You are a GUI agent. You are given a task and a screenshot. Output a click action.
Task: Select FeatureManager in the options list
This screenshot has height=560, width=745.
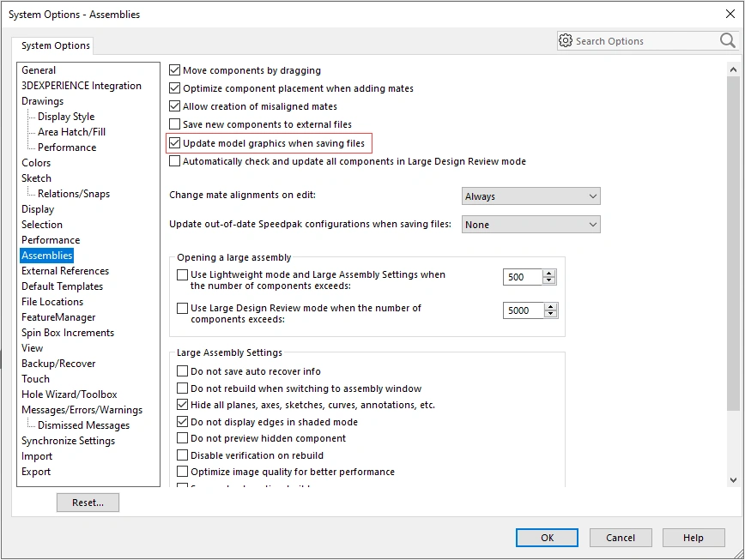[x=60, y=317]
